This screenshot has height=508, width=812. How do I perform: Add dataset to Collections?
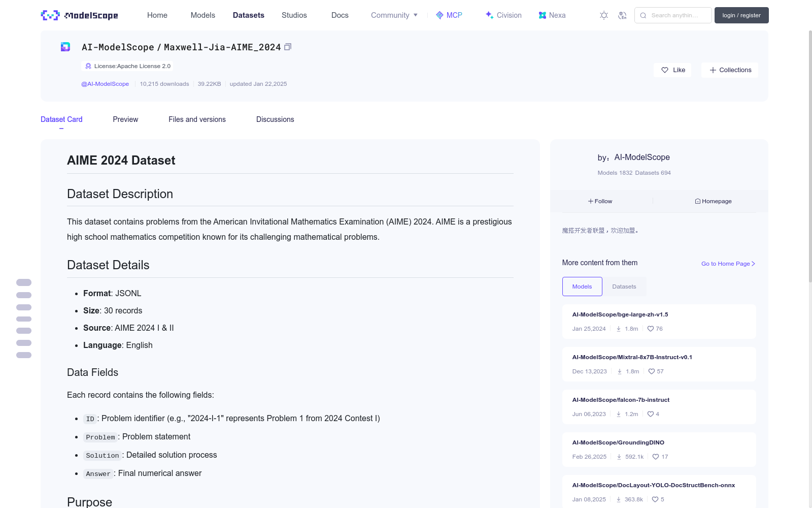click(730, 70)
